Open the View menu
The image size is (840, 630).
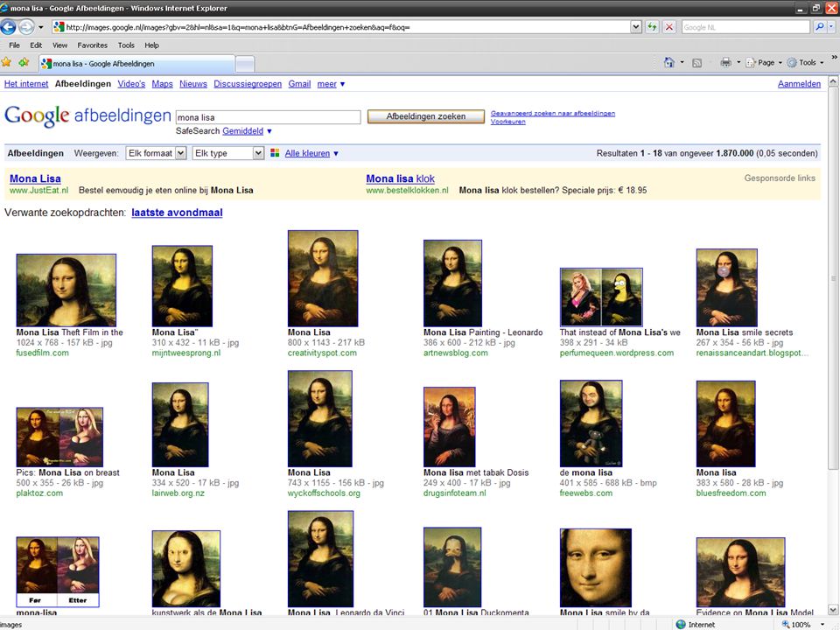point(59,45)
